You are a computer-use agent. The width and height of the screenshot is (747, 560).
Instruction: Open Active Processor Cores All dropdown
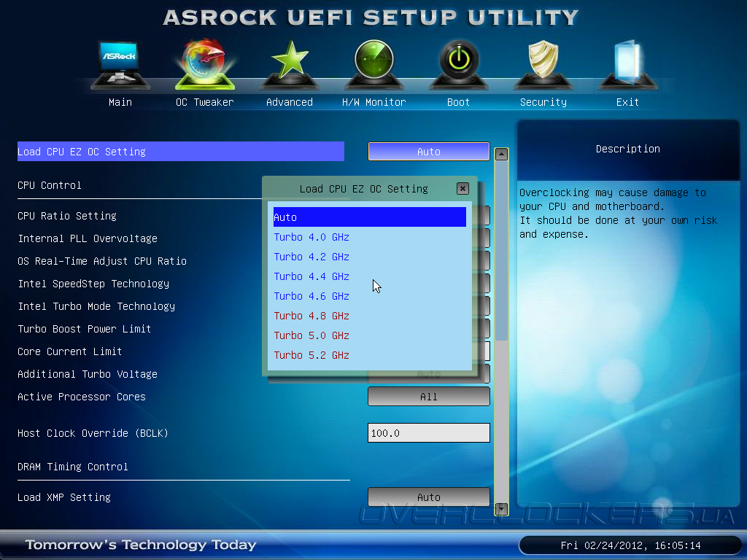(x=429, y=397)
